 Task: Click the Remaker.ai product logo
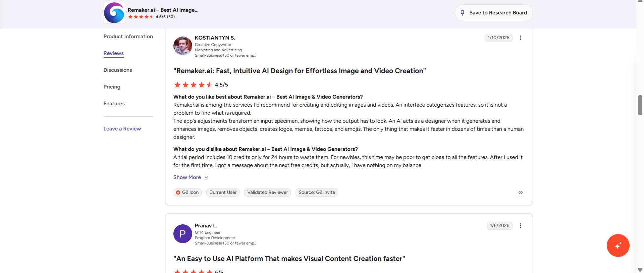[114, 13]
